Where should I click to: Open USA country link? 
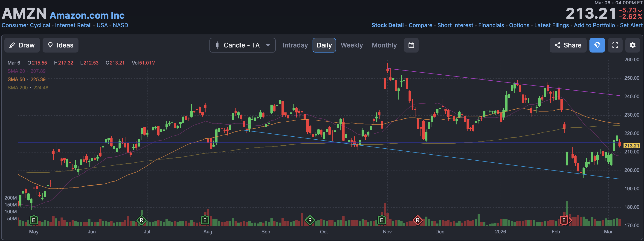pos(102,25)
